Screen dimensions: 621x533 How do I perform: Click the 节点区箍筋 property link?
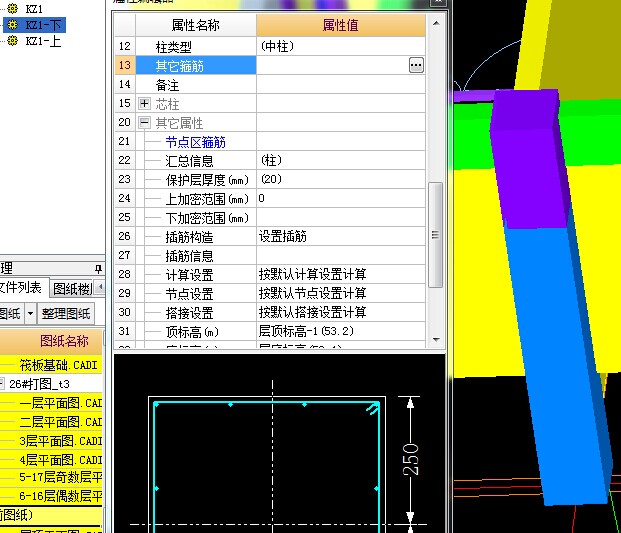point(195,142)
